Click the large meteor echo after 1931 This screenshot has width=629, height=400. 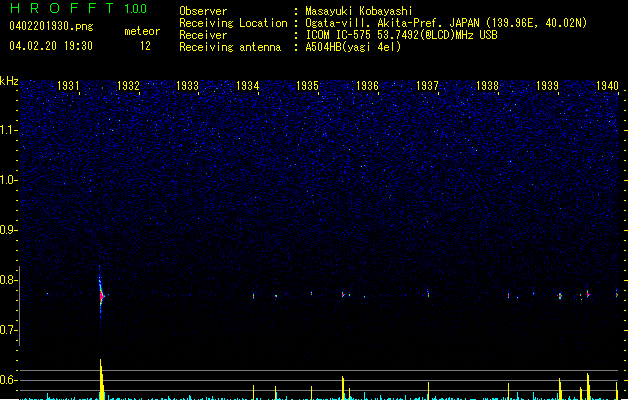(x=101, y=296)
